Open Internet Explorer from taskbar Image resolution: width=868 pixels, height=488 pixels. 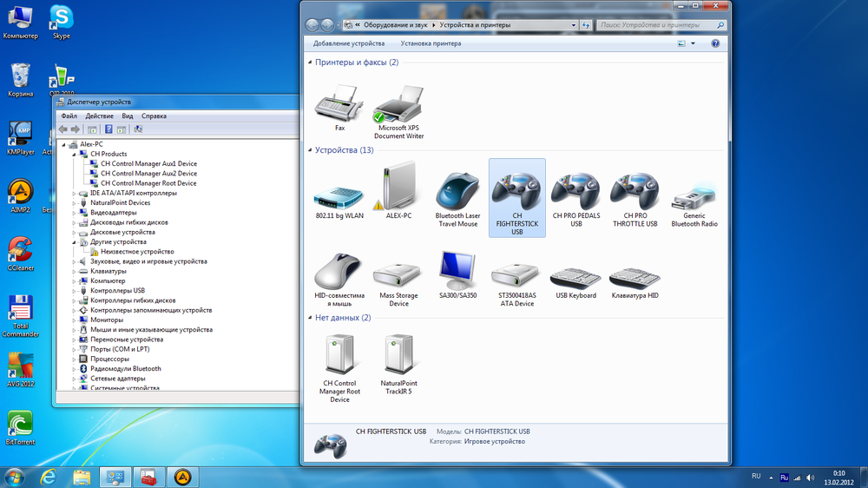48,477
